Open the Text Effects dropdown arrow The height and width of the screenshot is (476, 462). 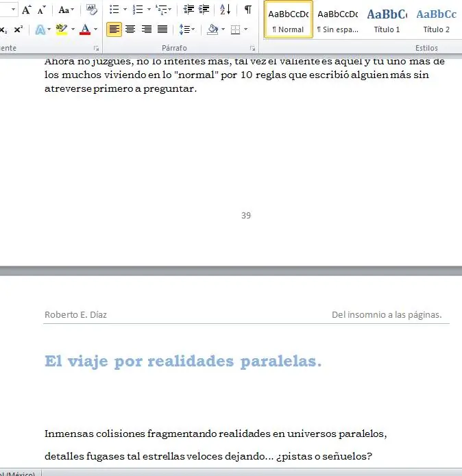[x=49, y=29]
